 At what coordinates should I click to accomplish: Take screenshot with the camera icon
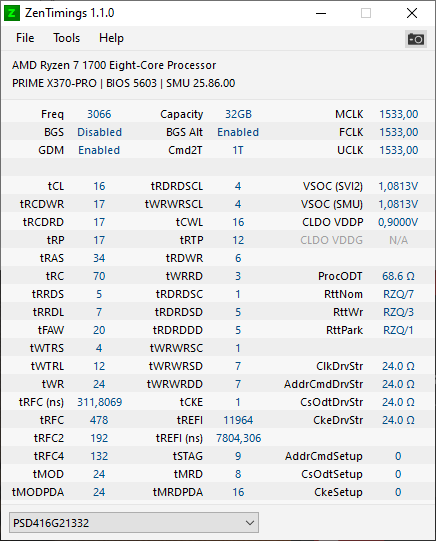point(416,39)
